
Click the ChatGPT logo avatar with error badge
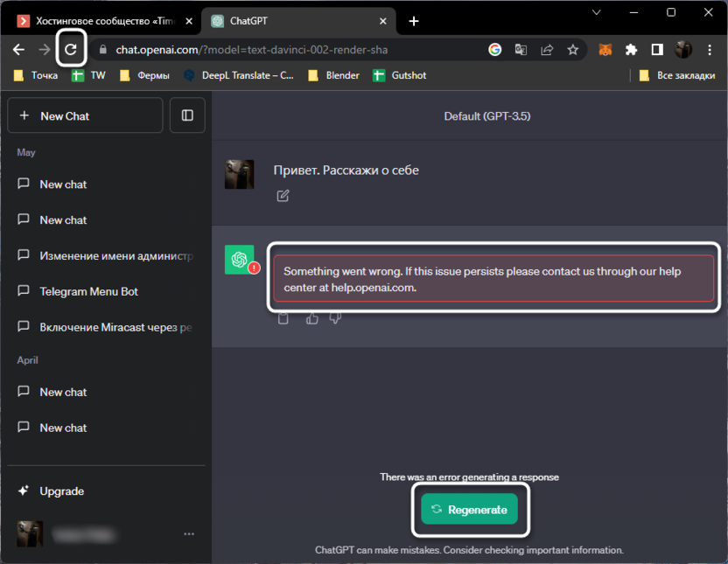(240, 260)
